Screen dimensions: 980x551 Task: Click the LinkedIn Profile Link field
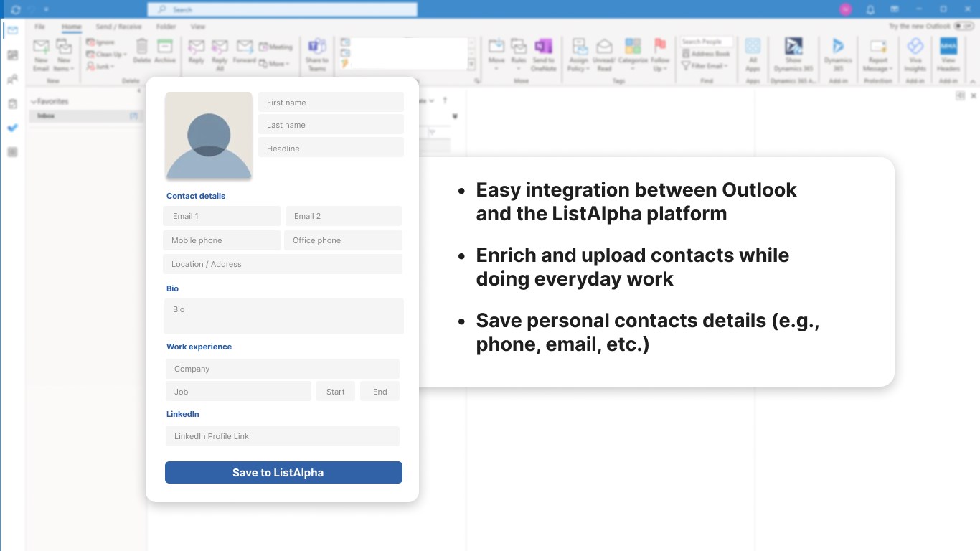coord(283,436)
